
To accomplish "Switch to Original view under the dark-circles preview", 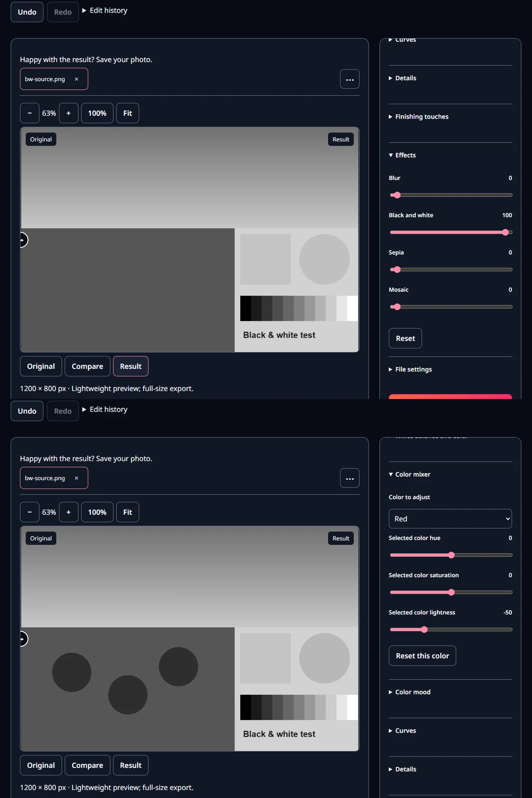I will pyautogui.click(x=41, y=765).
